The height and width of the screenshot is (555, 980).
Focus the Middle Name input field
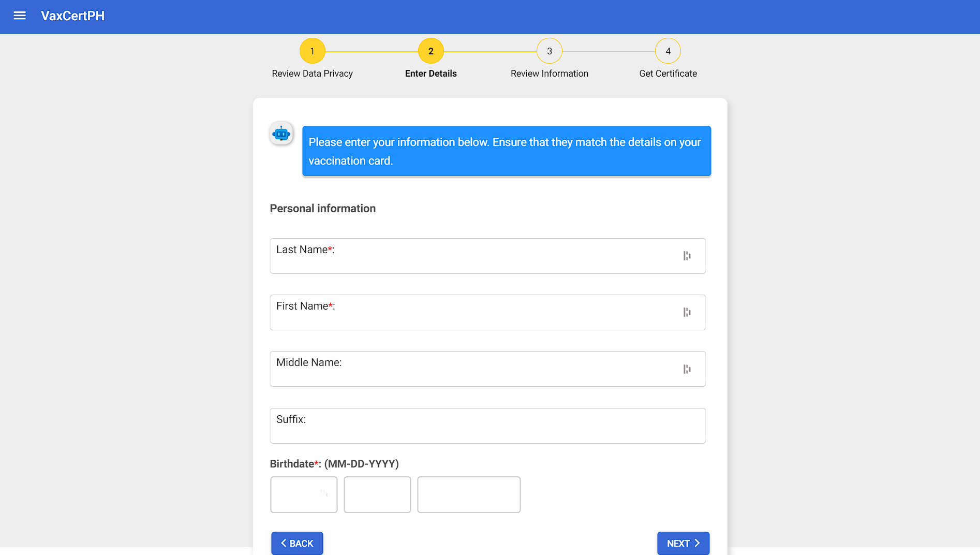pos(487,369)
